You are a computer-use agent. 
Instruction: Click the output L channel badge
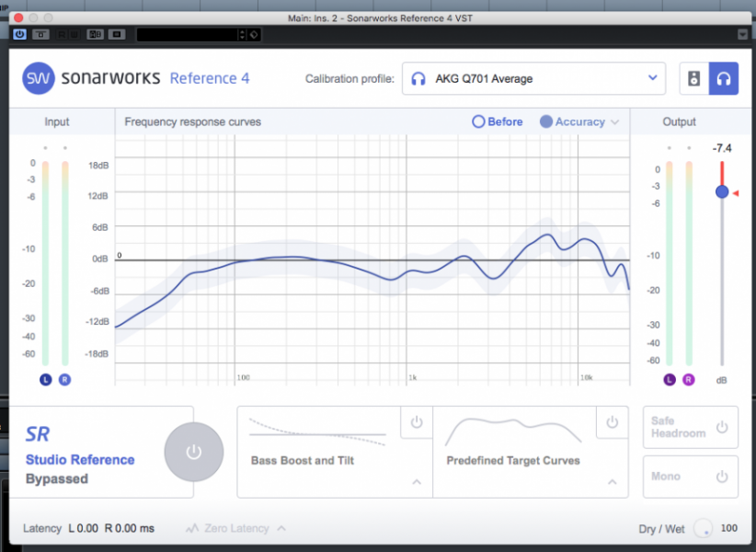pyautogui.click(x=670, y=380)
